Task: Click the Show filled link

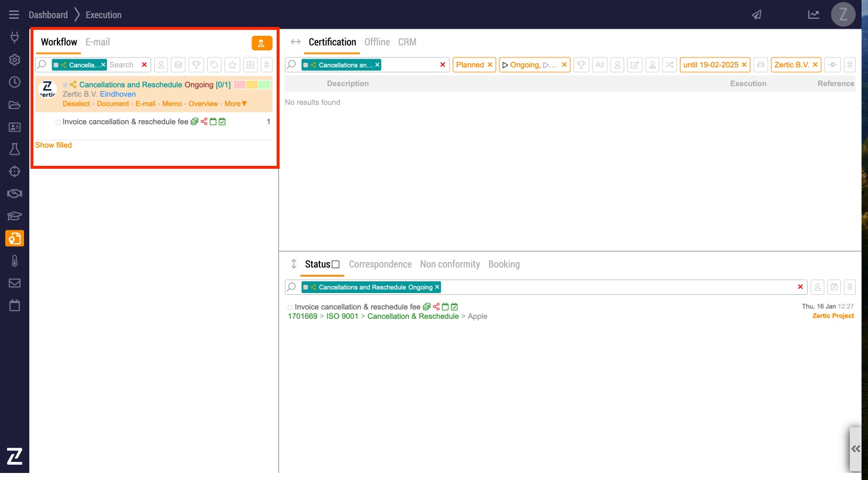Action: pyautogui.click(x=53, y=145)
